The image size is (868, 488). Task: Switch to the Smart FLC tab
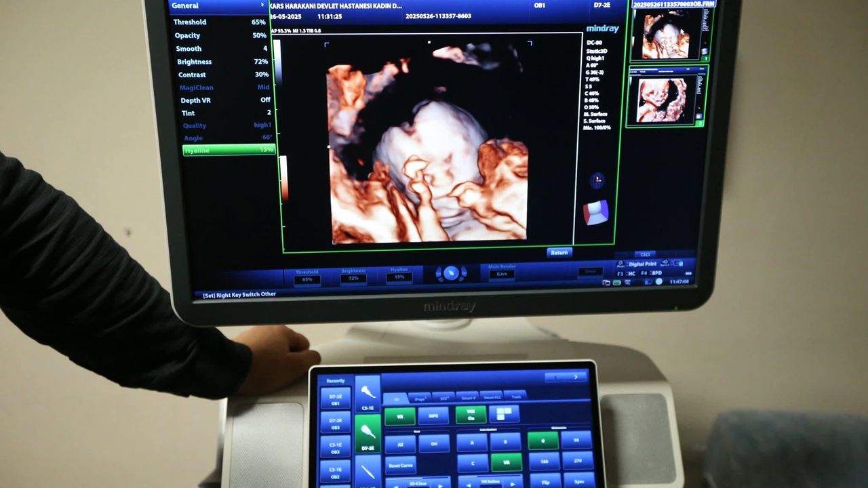(x=490, y=395)
